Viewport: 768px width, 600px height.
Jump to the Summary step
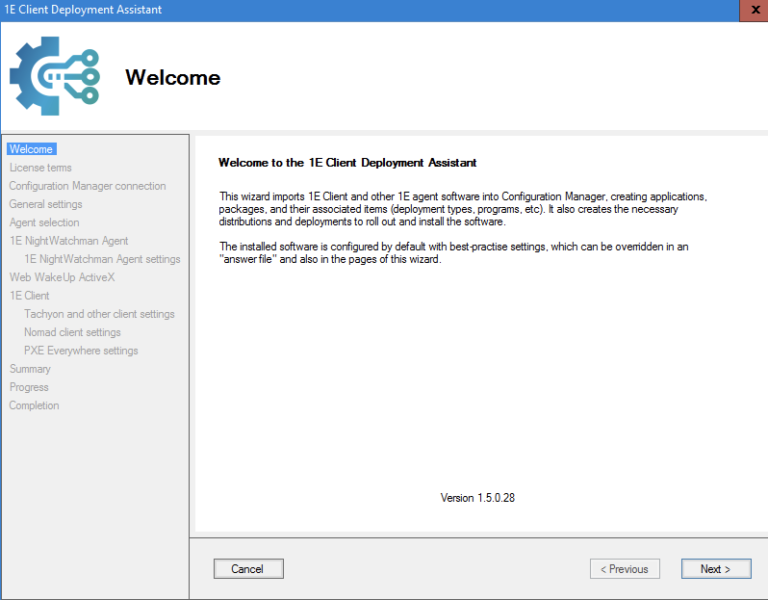click(30, 369)
